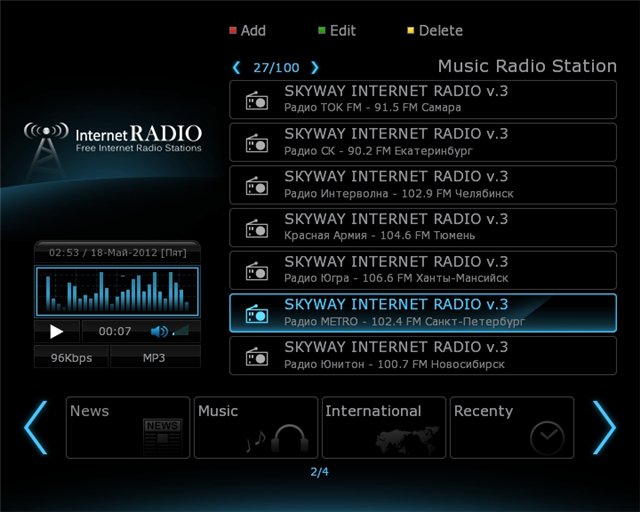Mute audio with the speaker icon

(x=159, y=331)
